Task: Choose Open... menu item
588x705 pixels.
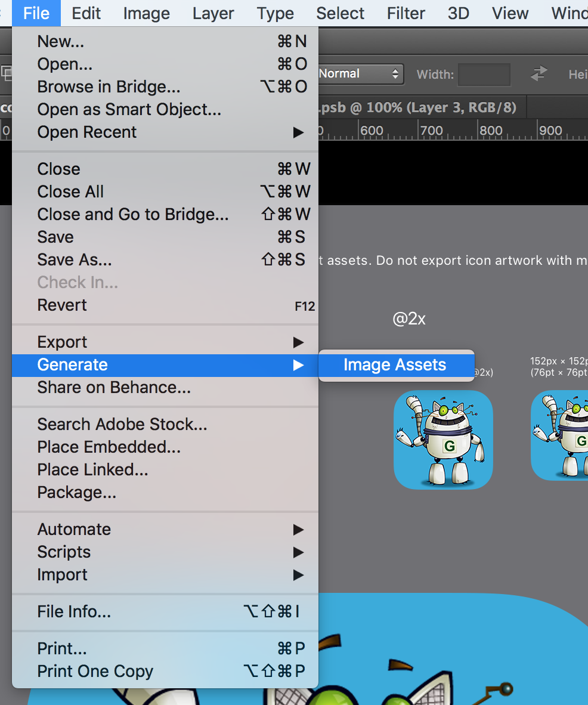Action: coord(165,64)
